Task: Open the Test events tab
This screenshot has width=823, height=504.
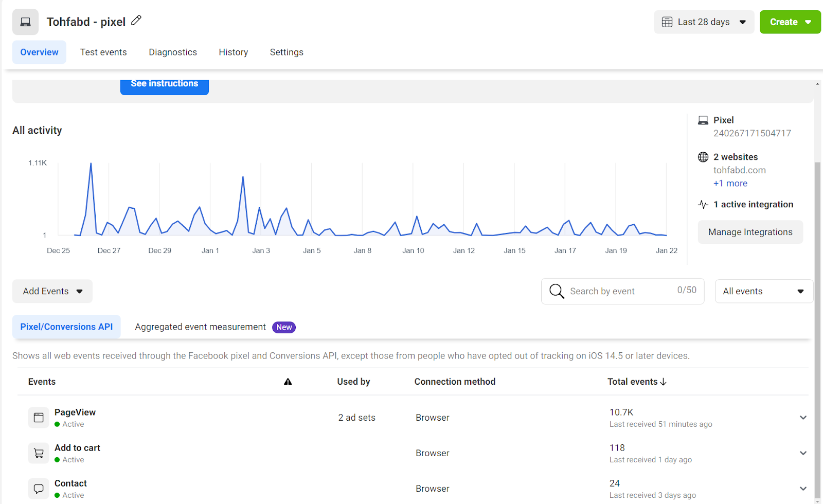Action: (x=103, y=52)
